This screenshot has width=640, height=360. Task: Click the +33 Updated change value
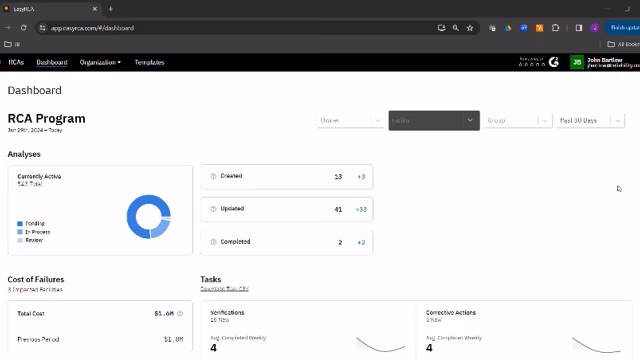361,209
